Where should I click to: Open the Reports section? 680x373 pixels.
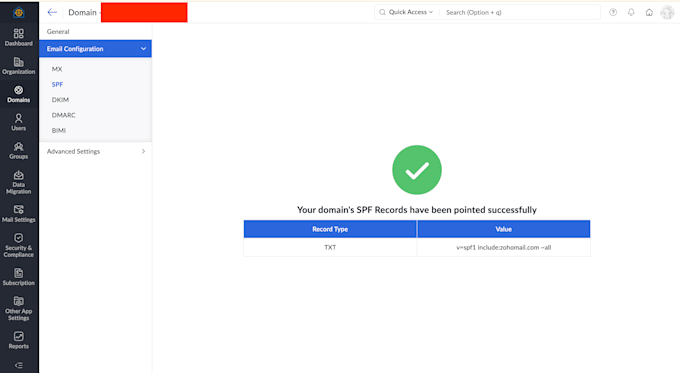[19, 340]
